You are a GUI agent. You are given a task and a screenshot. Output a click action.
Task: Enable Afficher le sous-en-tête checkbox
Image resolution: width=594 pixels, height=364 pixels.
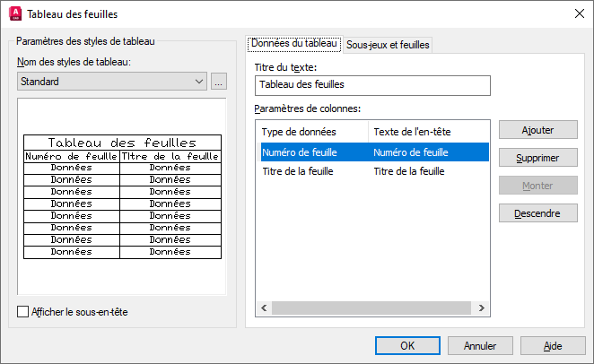click(x=23, y=311)
